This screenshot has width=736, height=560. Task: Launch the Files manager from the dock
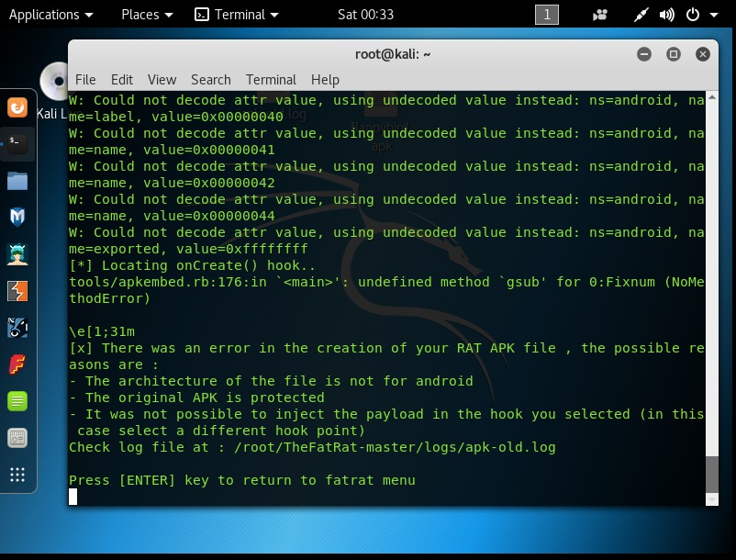point(17,179)
